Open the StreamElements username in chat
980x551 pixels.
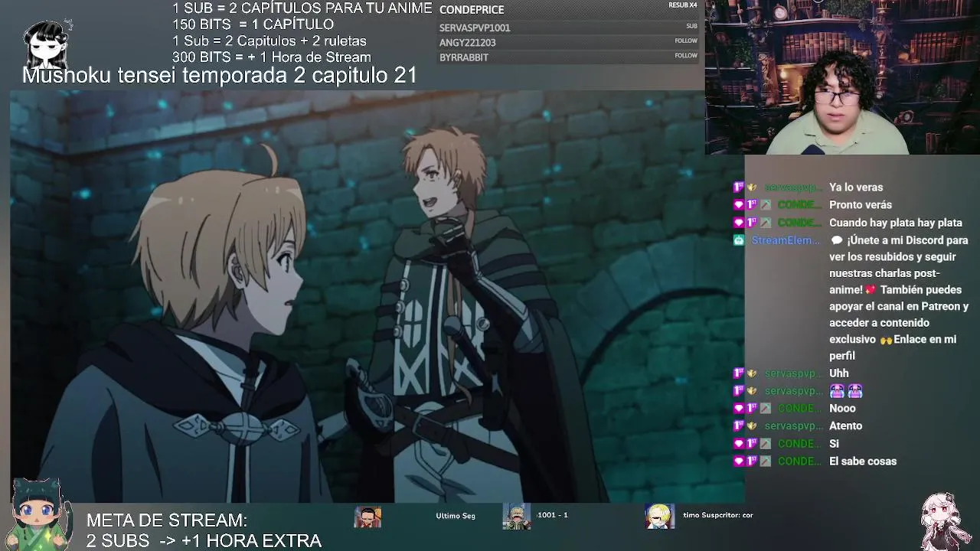click(x=785, y=240)
